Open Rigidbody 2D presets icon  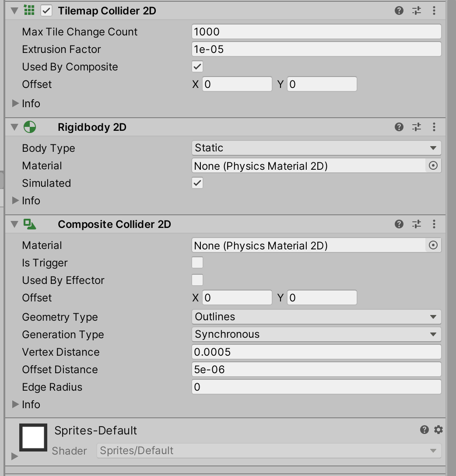(x=416, y=127)
